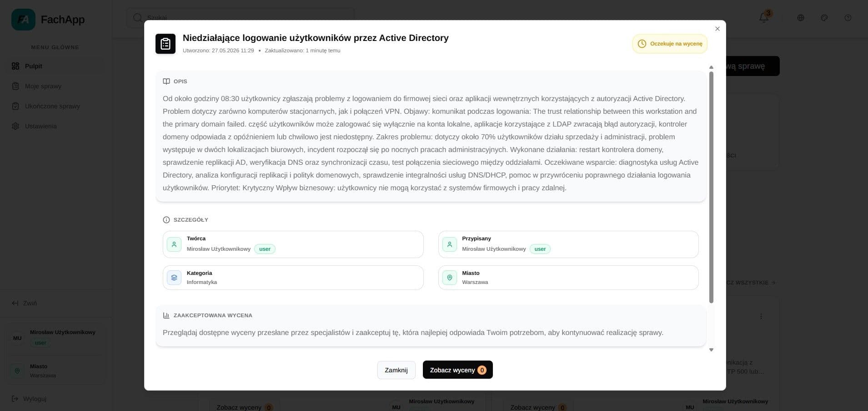Open Ukończone sprawy in the sidebar
This screenshot has height=411, width=868.
[x=55, y=106]
